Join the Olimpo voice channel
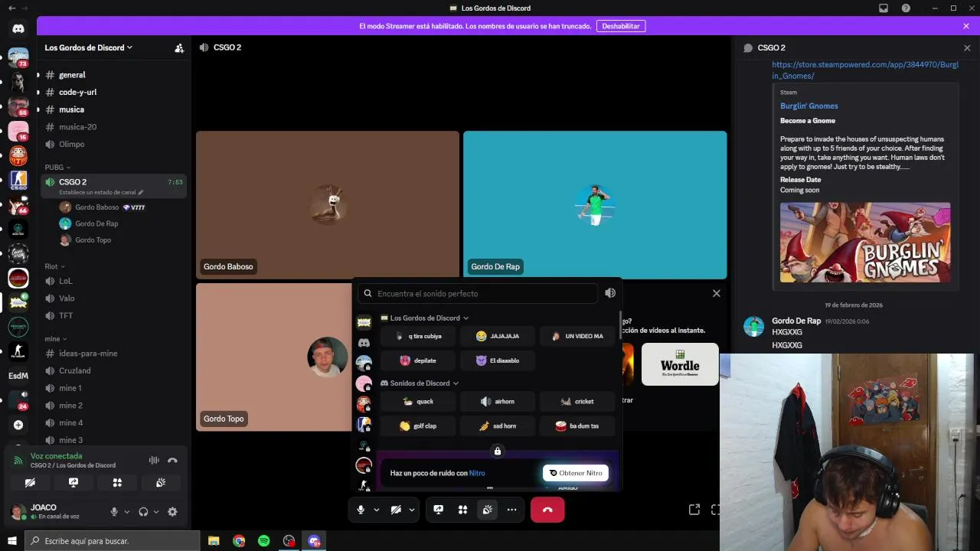The width and height of the screenshot is (980, 551). 113,144
